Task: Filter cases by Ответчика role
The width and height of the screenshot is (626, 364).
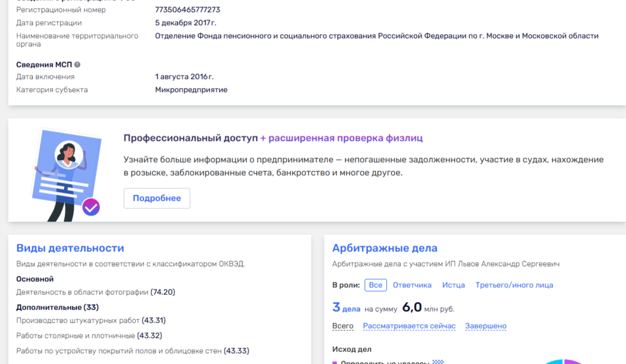Action: (x=412, y=285)
